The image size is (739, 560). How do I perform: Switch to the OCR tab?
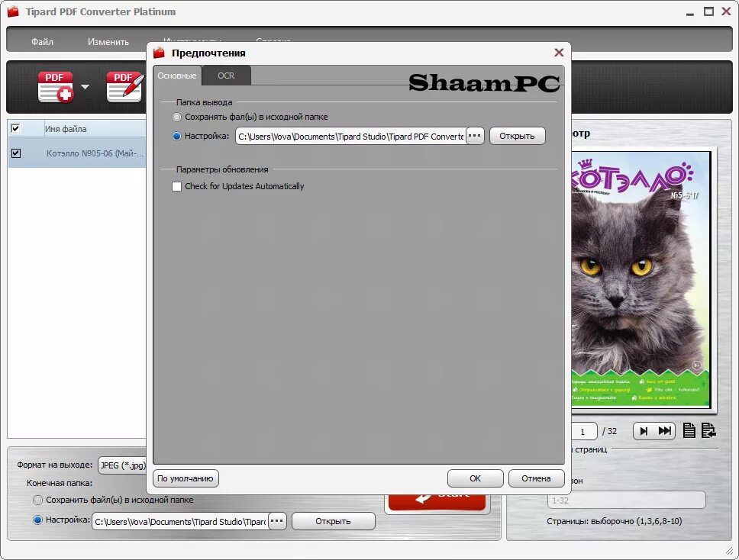click(x=226, y=76)
